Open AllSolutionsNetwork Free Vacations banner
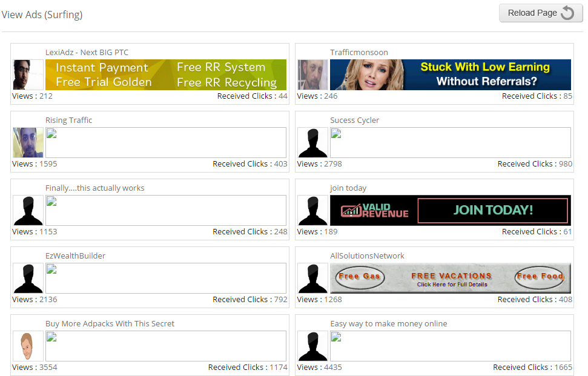Image resolution: width=588 pixels, height=376 pixels. point(451,278)
